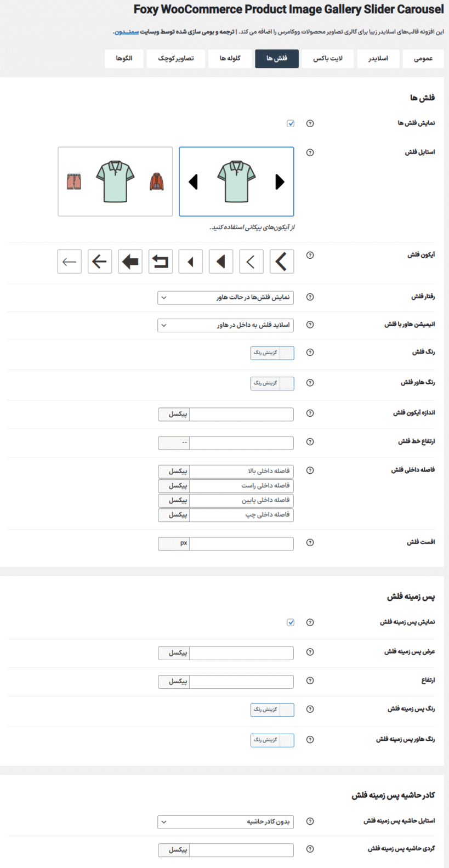Screen dimensions: 449x868
Task: Open the رفتار فلش dropdown
Action: point(225,297)
